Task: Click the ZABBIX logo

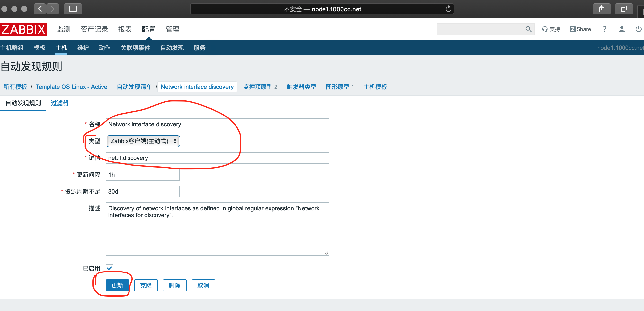Action: click(23, 29)
